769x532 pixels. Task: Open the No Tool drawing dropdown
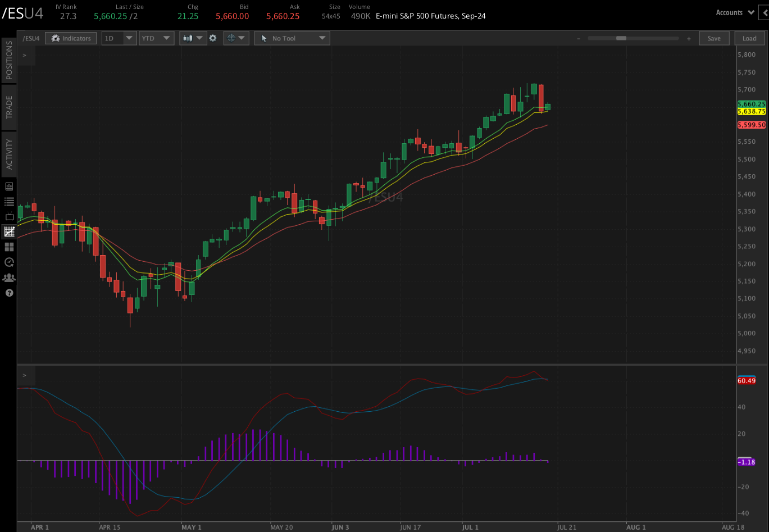292,38
